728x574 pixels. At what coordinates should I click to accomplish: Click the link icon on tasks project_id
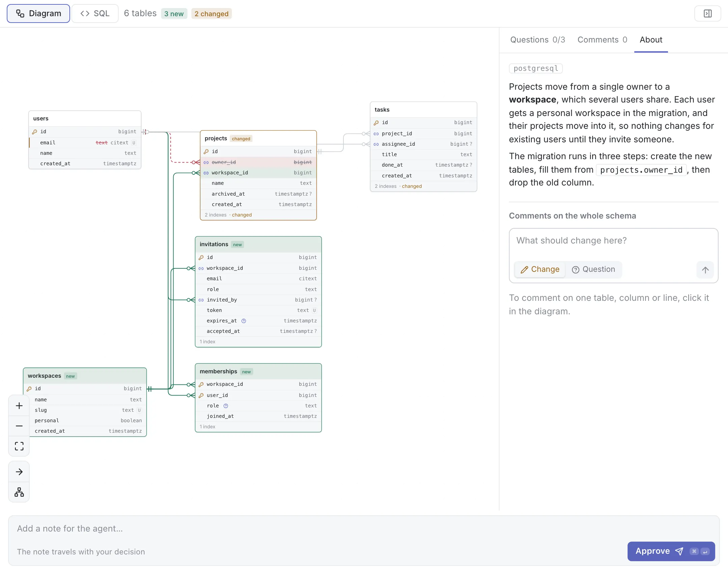(x=376, y=134)
